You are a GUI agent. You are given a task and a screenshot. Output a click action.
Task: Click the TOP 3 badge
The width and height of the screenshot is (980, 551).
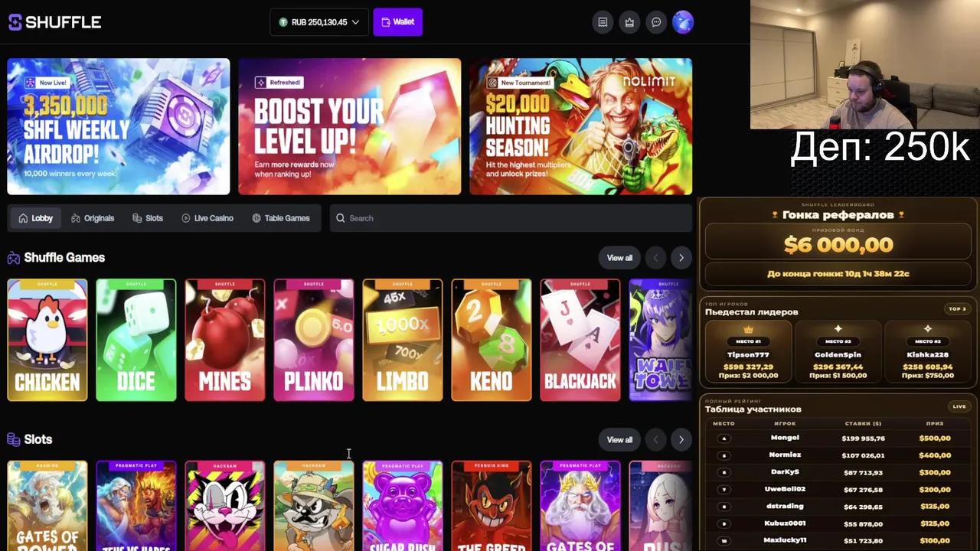(x=957, y=309)
